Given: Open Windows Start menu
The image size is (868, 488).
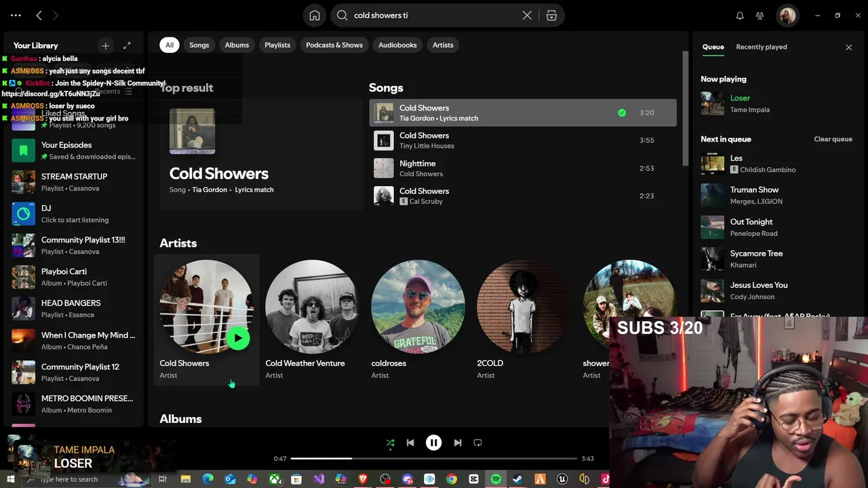Looking at the screenshot, I should tap(10, 480).
